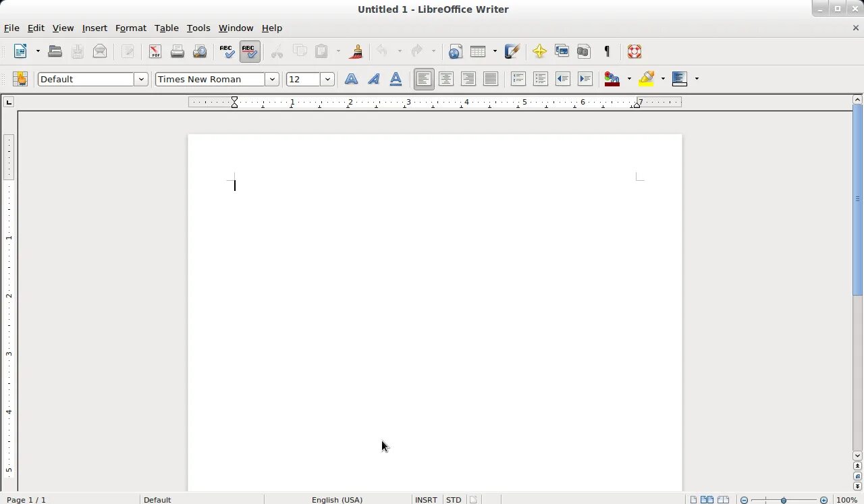Apply Underline with underlined A icon
The image size is (864, 504).
tap(396, 79)
